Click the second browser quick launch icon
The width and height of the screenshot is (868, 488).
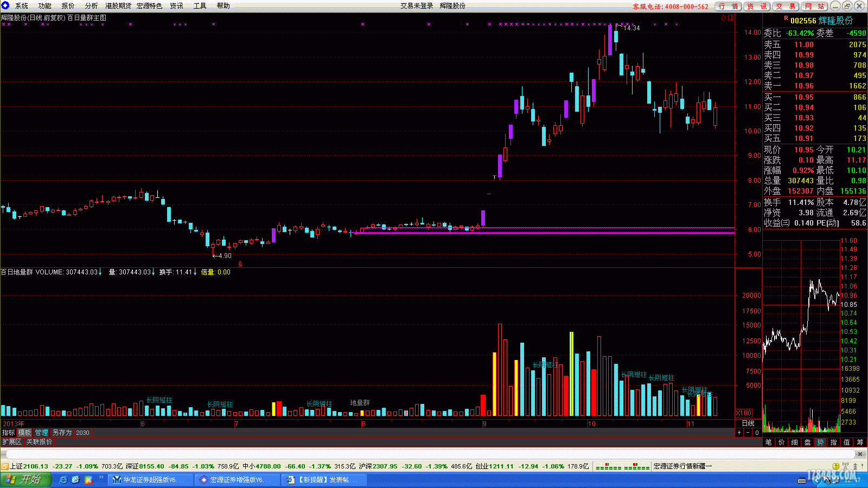(x=75, y=479)
